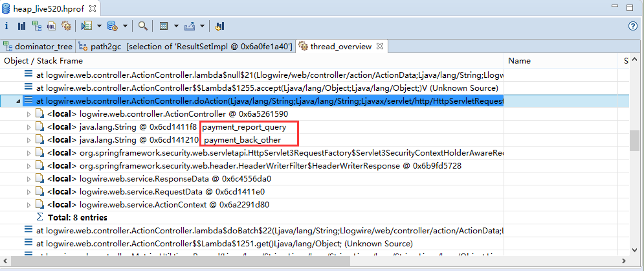The image size is (644, 271).
Task: Click the horizontal scrollbar right arrow
Action: (x=623, y=261)
